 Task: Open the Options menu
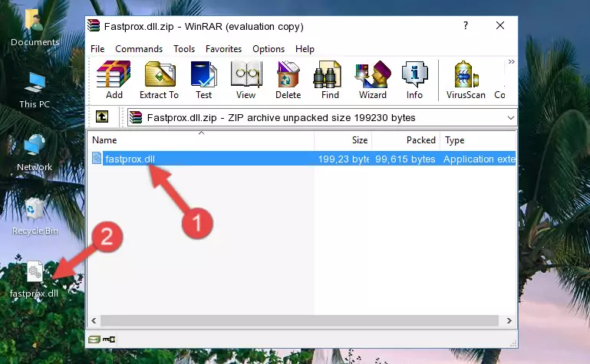(x=269, y=49)
